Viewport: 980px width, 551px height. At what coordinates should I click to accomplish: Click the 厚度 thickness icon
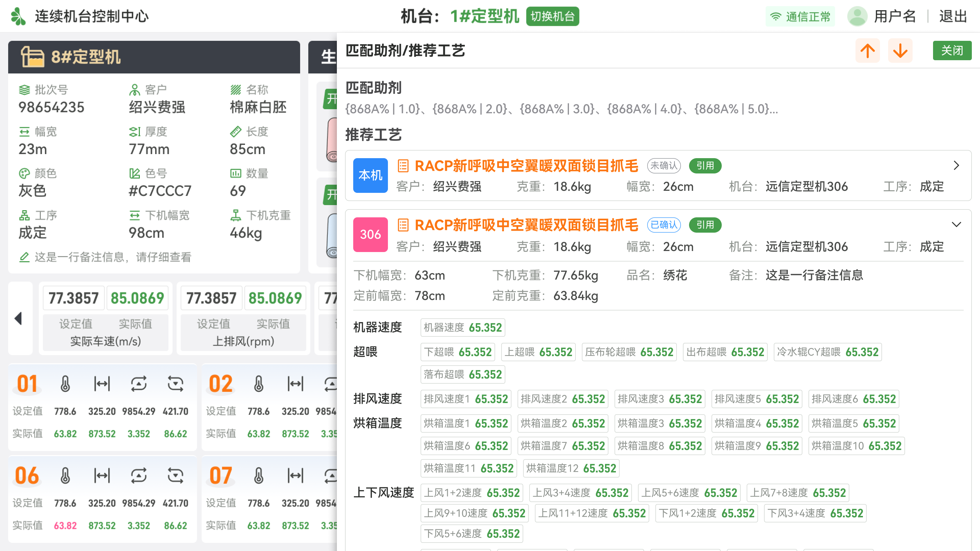tap(134, 132)
